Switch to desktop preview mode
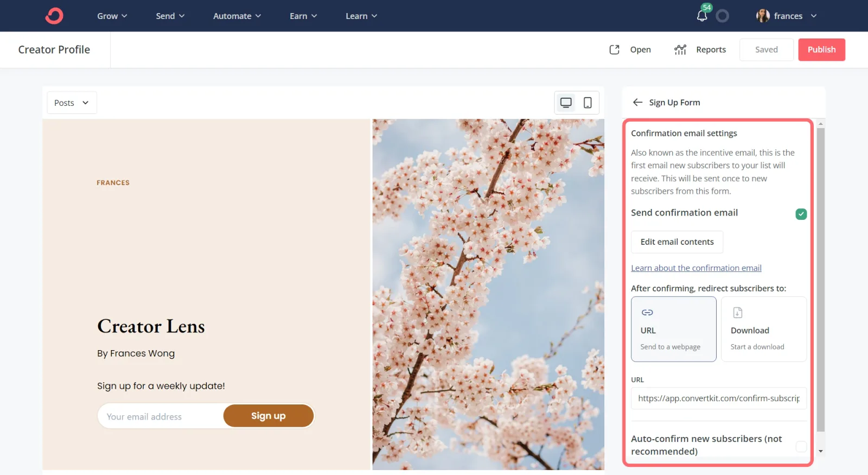 point(566,103)
